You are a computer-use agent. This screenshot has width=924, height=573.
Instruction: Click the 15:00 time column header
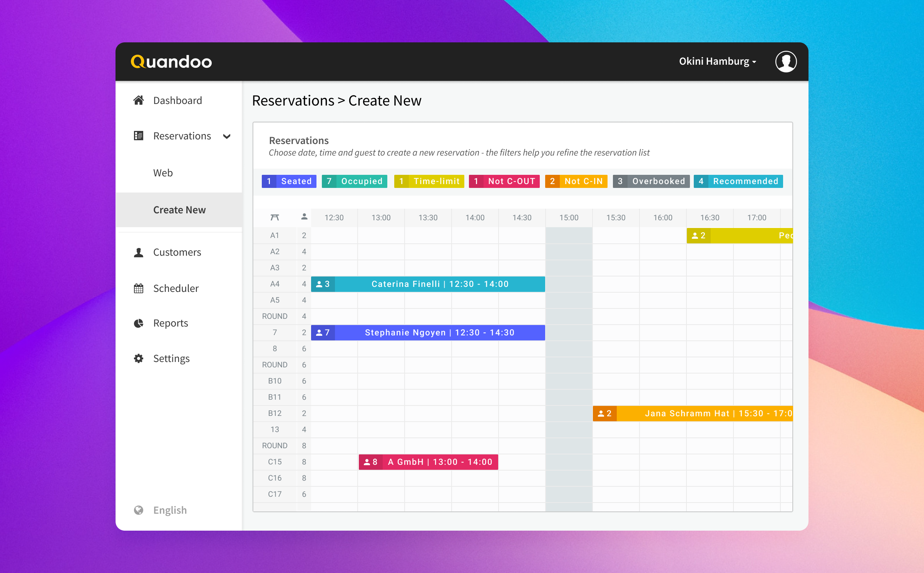click(x=569, y=218)
